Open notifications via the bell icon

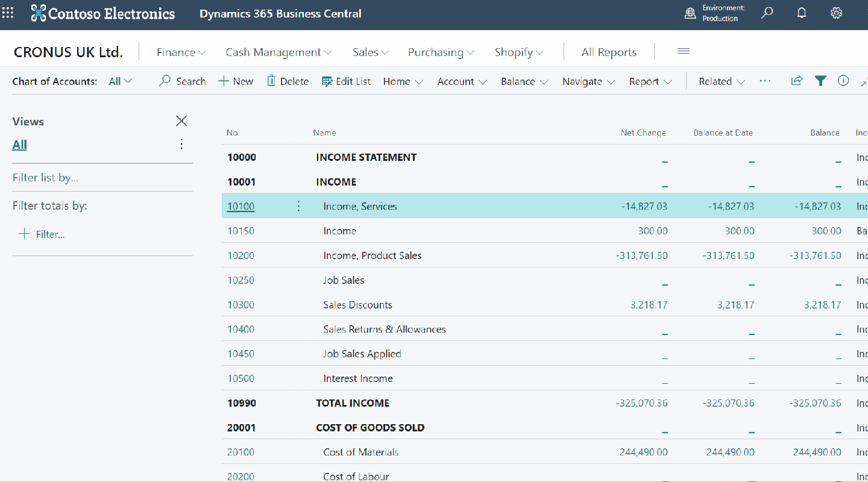[x=801, y=12]
